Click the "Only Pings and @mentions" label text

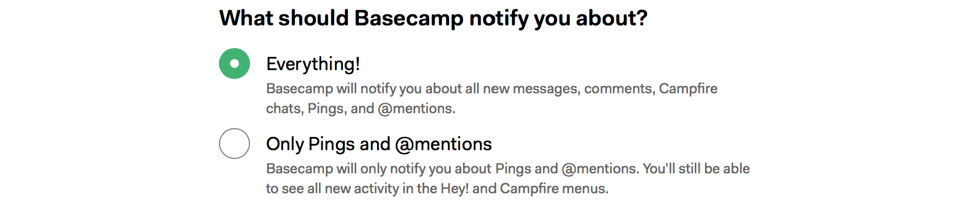(x=379, y=144)
